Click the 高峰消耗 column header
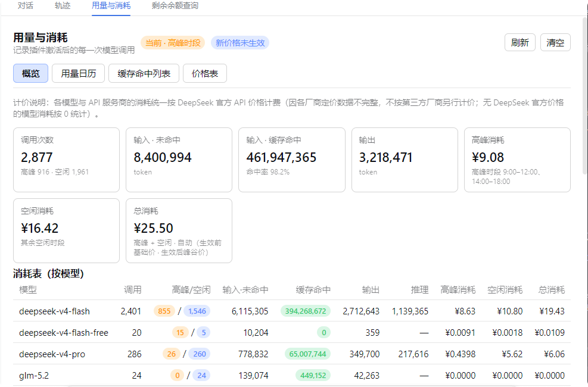This screenshot has width=588, height=387. [458, 289]
